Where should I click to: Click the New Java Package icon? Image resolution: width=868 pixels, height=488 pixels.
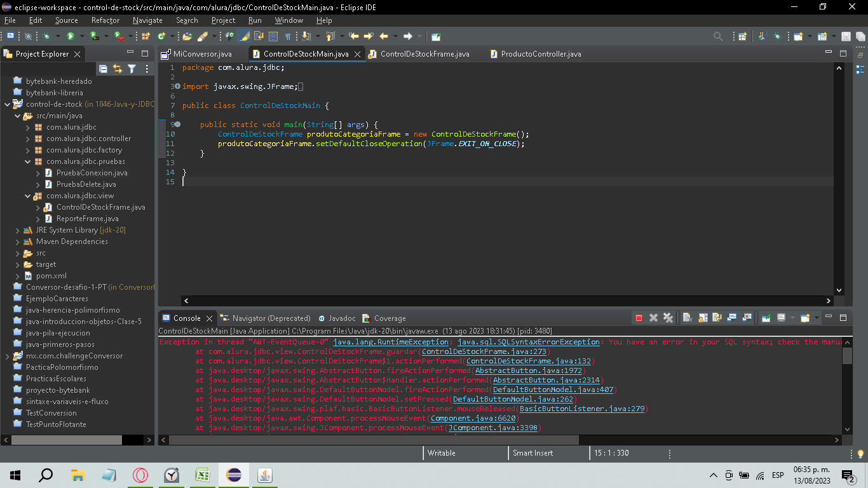coord(146,36)
